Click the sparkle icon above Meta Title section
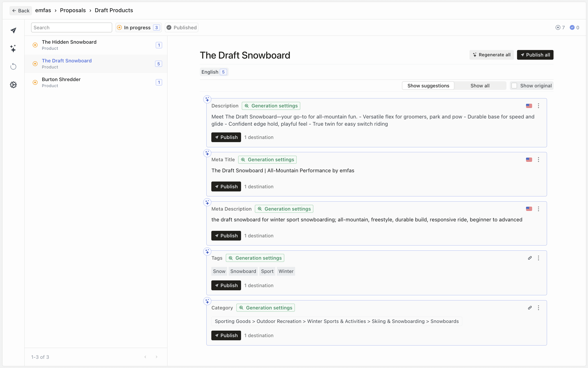Image resolution: width=588 pixels, height=368 pixels. coord(207,153)
